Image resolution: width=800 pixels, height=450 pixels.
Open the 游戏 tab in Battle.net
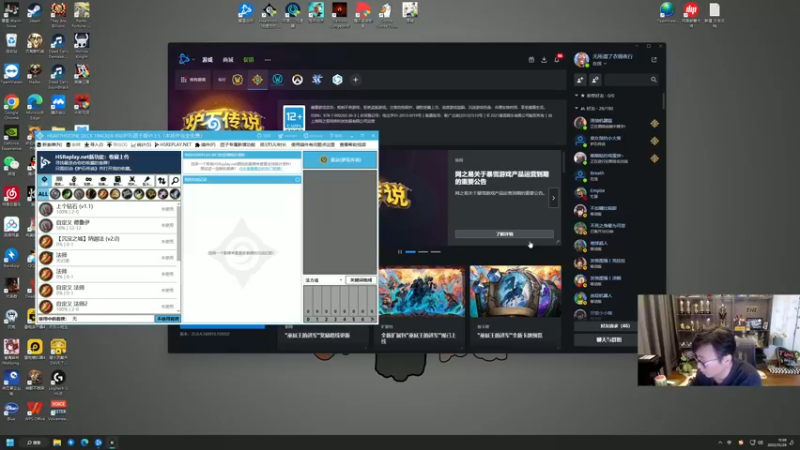(207, 60)
